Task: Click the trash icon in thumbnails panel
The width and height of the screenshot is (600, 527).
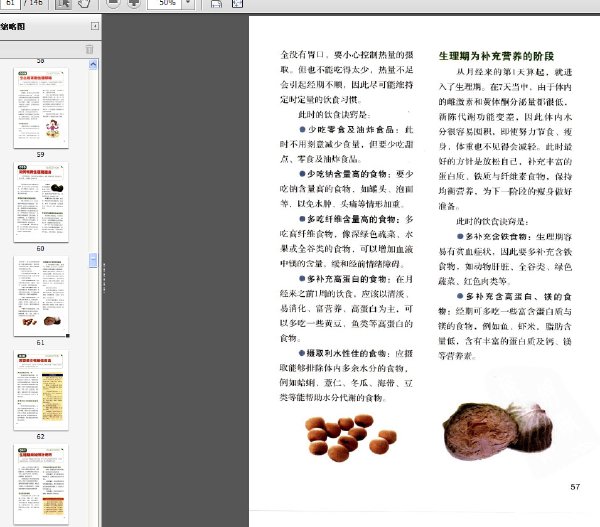Action: (89, 49)
